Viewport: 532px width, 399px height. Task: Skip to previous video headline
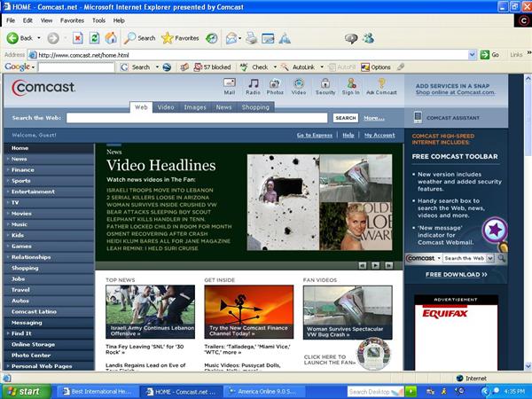[363, 266]
